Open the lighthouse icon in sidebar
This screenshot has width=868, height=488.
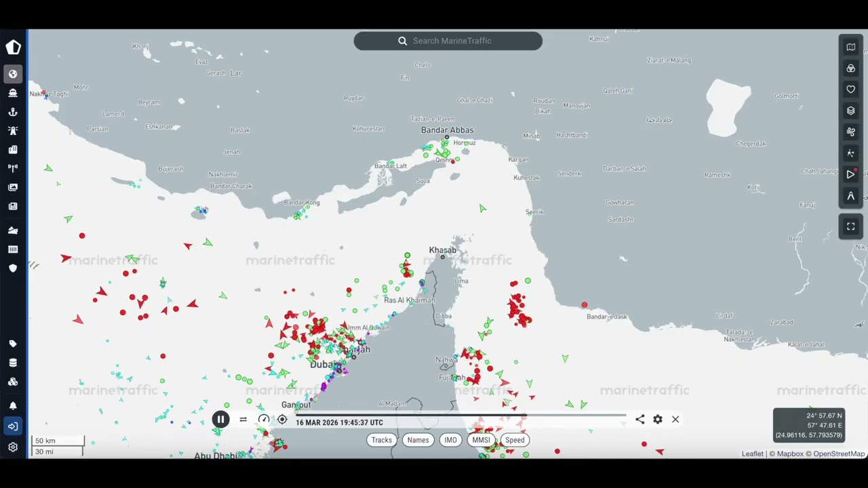[x=13, y=131]
